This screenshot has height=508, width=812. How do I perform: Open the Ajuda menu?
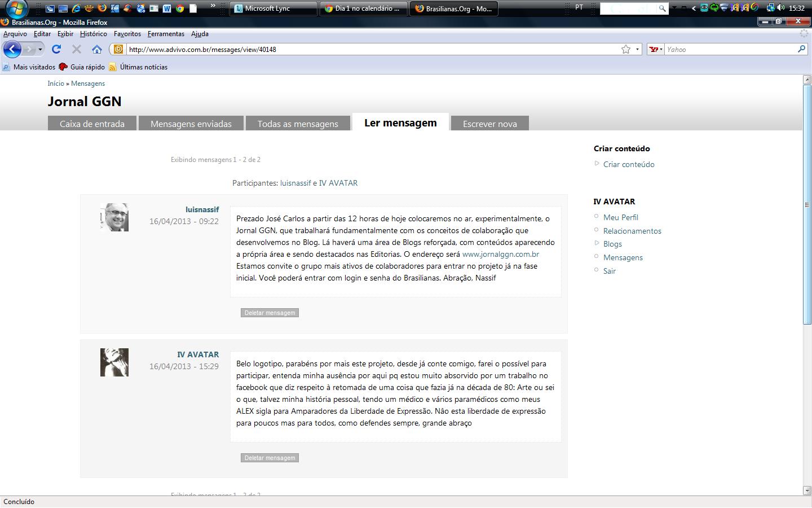coord(200,34)
